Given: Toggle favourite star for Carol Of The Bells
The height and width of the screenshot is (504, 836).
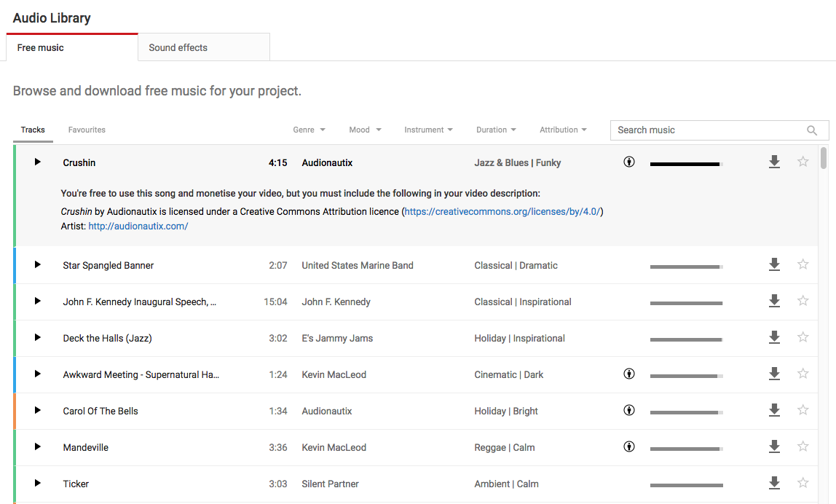Looking at the screenshot, I should 803,410.
